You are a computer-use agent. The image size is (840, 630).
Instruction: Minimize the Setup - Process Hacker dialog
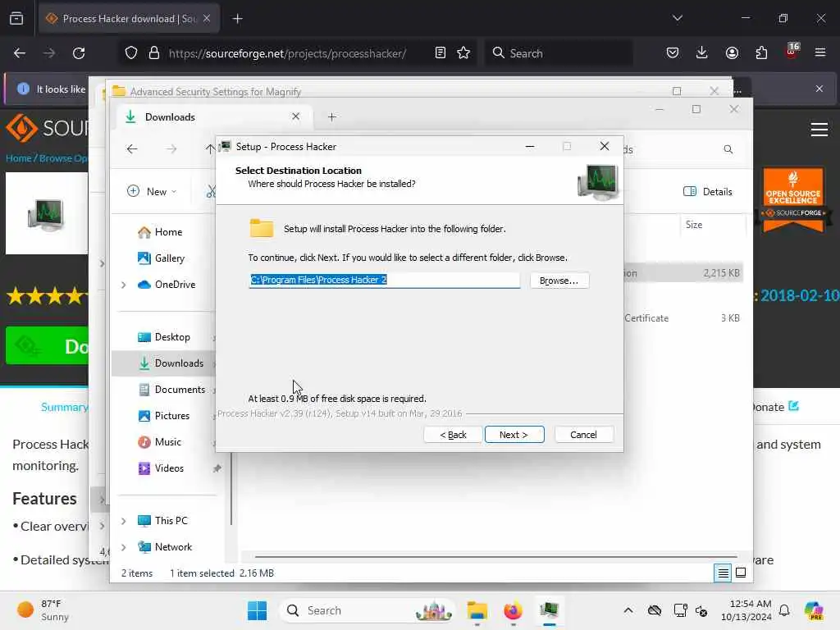[530, 146]
